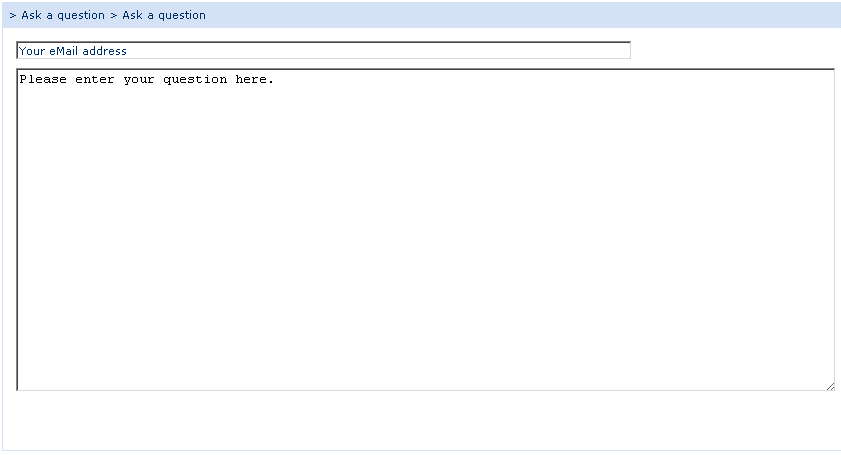Click the "Your eMail address" input field
The height and width of the screenshot is (455, 841).
click(323, 51)
